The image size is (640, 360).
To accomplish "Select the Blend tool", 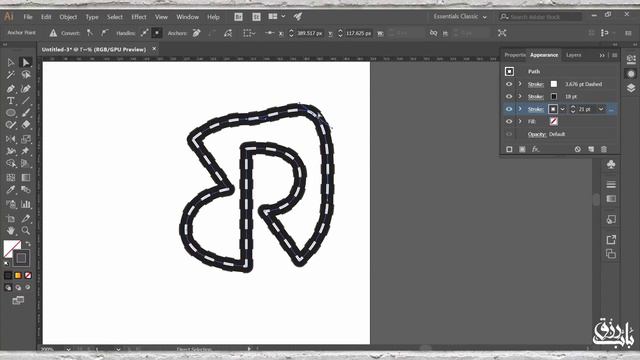I will [x=26, y=190].
